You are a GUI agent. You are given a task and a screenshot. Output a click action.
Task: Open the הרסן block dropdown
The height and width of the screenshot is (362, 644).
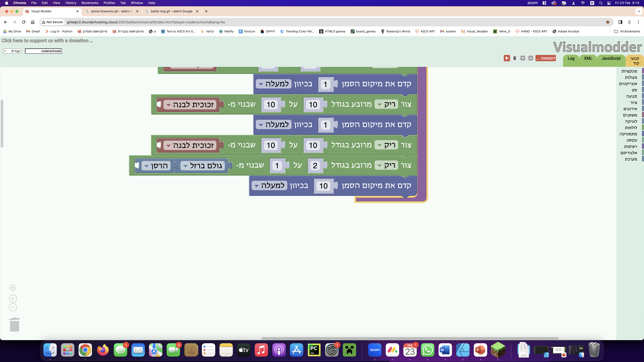156,166
